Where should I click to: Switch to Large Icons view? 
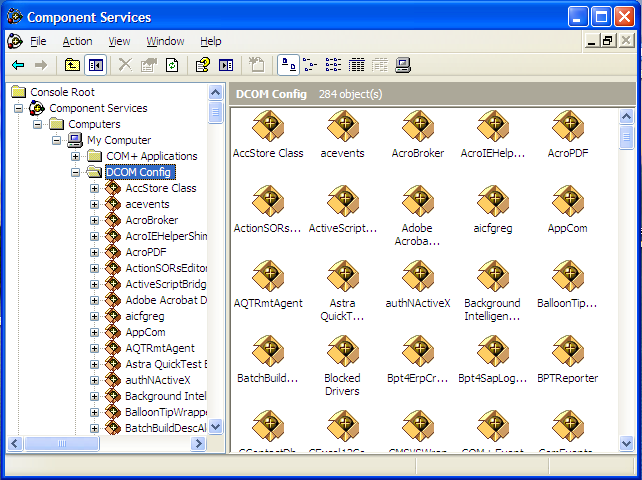289,65
